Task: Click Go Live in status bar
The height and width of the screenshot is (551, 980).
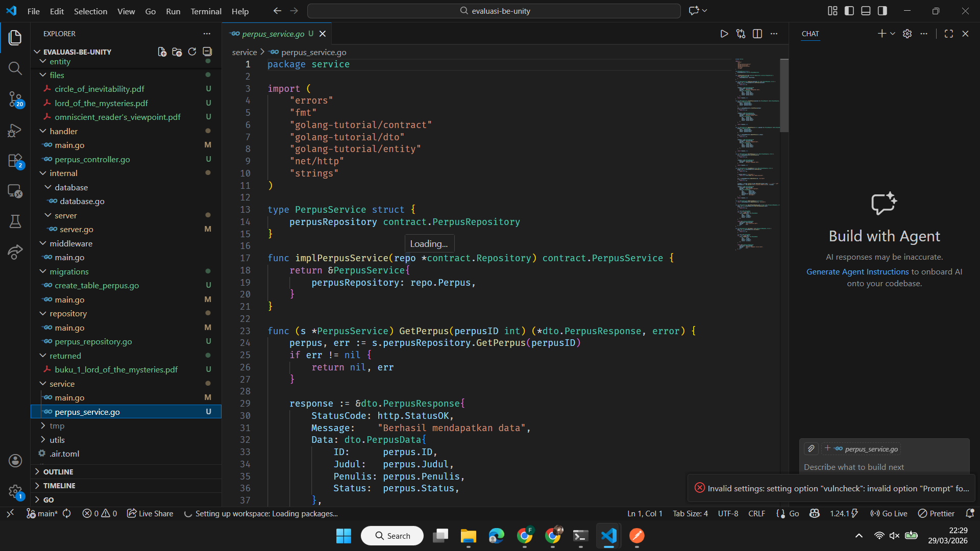Action: point(889,513)
